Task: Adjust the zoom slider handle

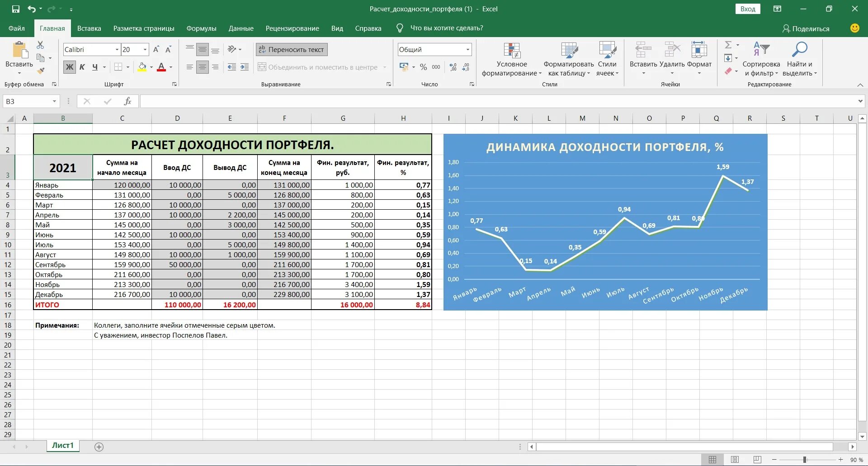Action: pyautogui.click(x=805, y=460)
